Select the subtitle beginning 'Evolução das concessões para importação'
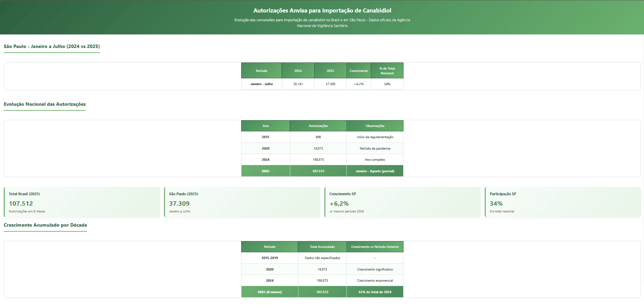Image resolution: width=644 pixels, height=307 pixels. [x=322, y=23]
